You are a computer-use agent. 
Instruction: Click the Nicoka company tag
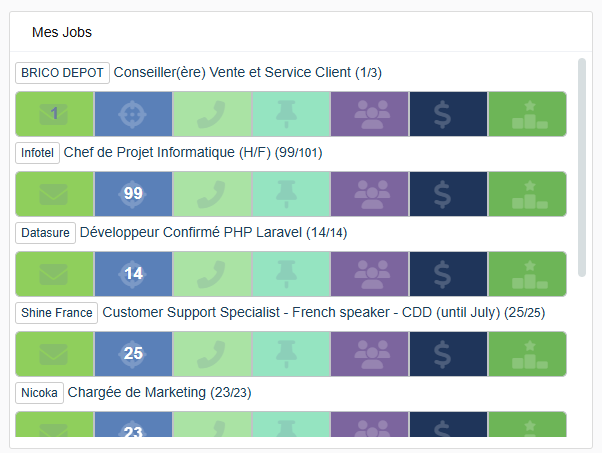pyautogui.click(x=40, y=393)
